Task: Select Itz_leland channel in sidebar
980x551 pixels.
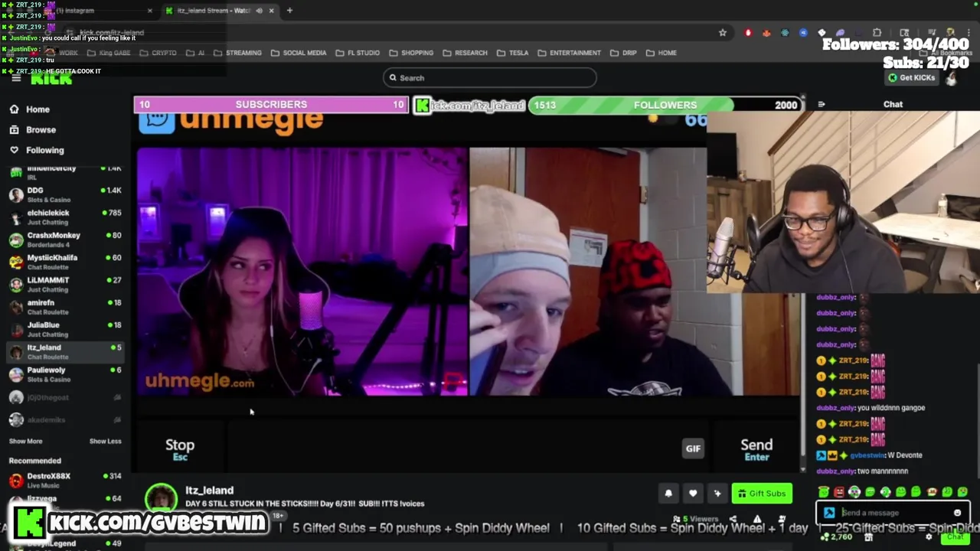Action: click(x=64, y=352)
